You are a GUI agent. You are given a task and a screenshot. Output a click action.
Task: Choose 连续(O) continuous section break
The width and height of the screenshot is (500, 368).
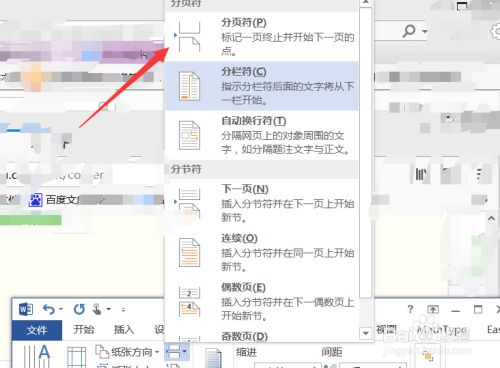tap(262, 252)
